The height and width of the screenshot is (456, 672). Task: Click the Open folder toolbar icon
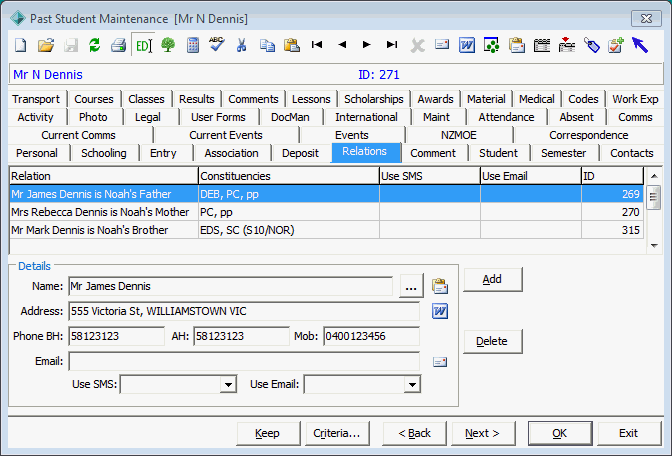point(46,45)
